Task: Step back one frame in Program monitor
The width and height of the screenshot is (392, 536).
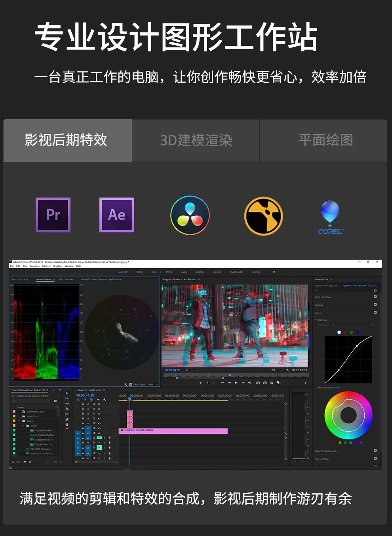Action: coord(229,382)
